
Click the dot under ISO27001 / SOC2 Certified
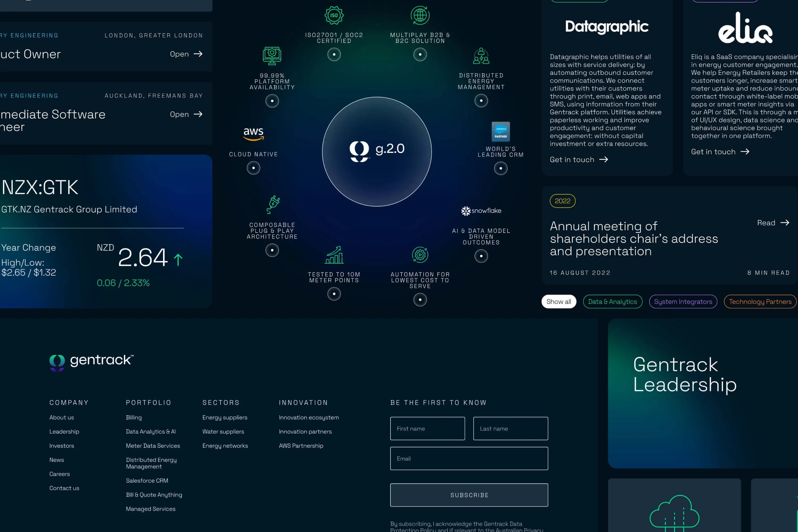334,54
